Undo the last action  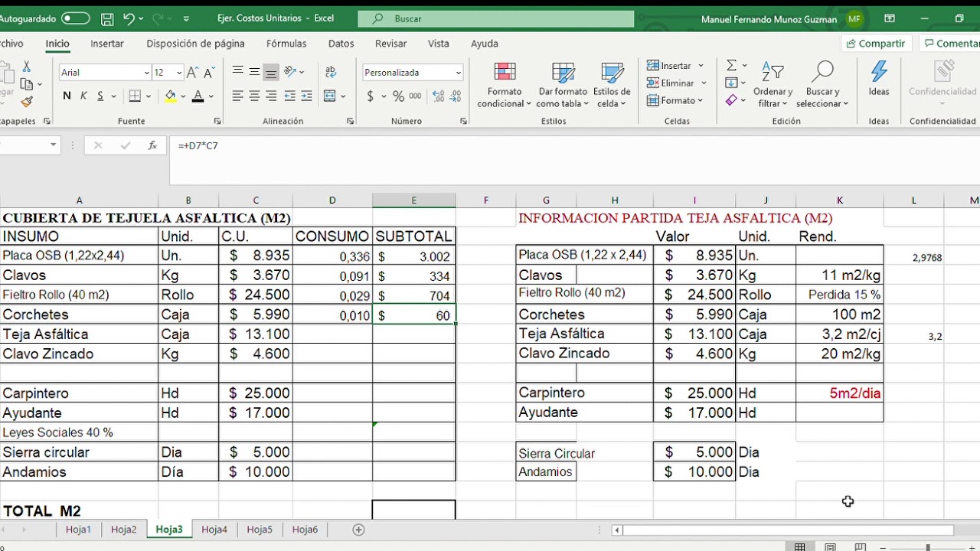(x=129, y=18)
